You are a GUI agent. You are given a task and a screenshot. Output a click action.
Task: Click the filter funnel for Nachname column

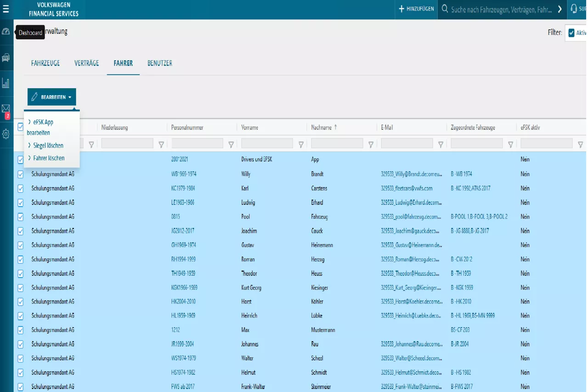371,144
